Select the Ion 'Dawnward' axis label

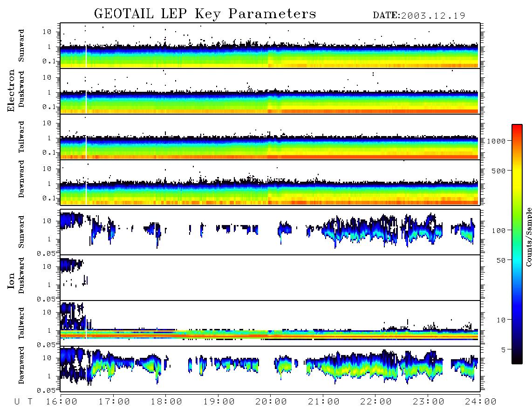(21, 365)
